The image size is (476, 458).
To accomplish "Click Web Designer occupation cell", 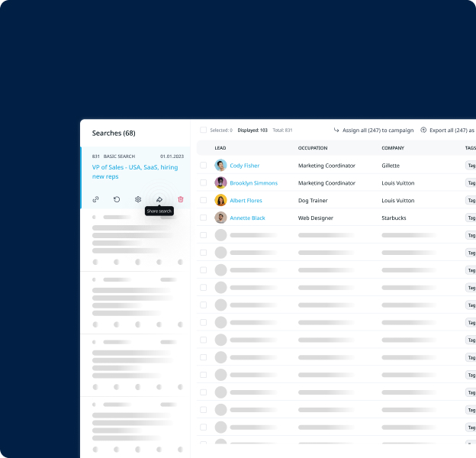I will point(316,218).
